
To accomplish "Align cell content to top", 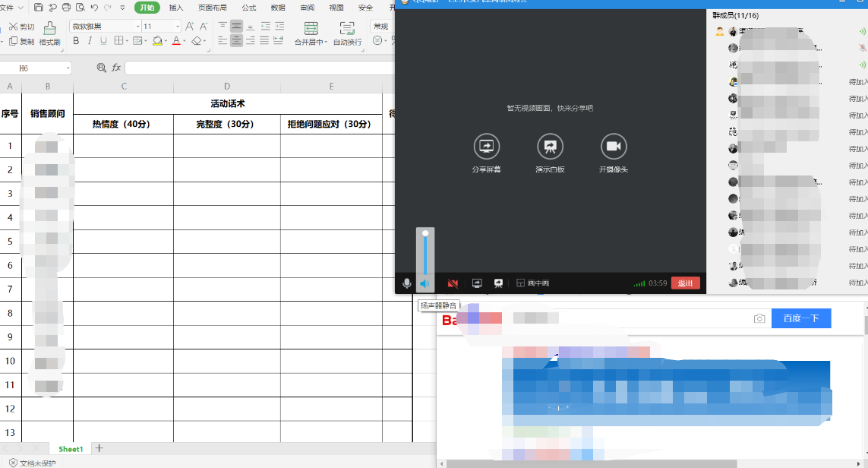I will (223, 26).
